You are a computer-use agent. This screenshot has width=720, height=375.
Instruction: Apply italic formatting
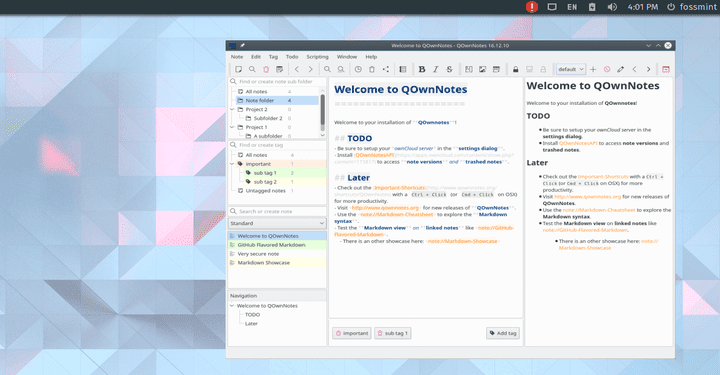[x=435, y=69]
